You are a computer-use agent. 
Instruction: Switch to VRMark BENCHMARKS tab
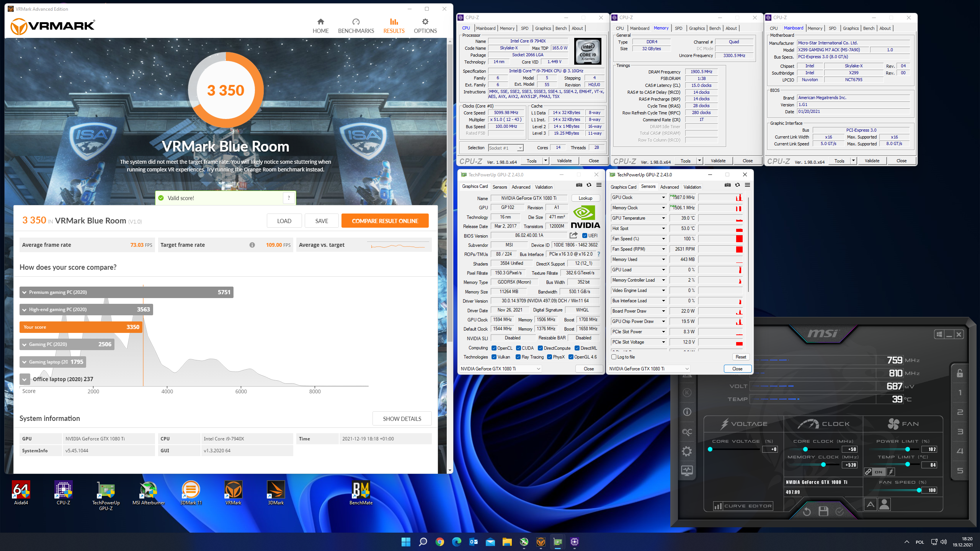point(356,26)
